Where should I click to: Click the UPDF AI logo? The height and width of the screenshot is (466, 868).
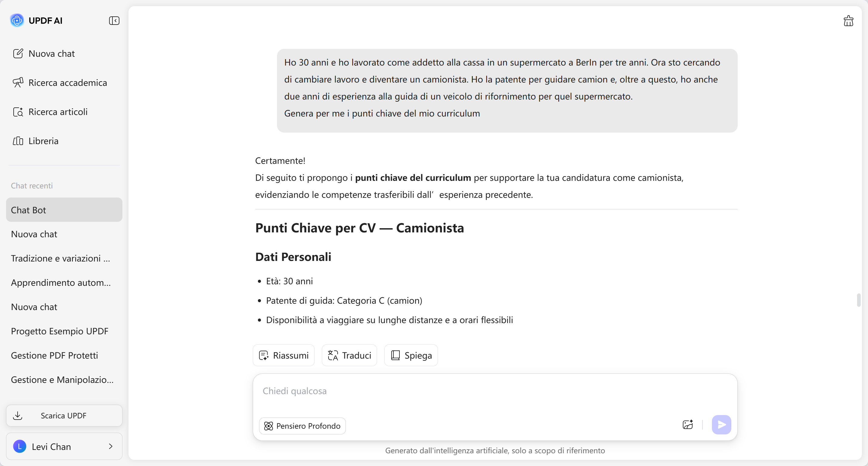(17, 21)
